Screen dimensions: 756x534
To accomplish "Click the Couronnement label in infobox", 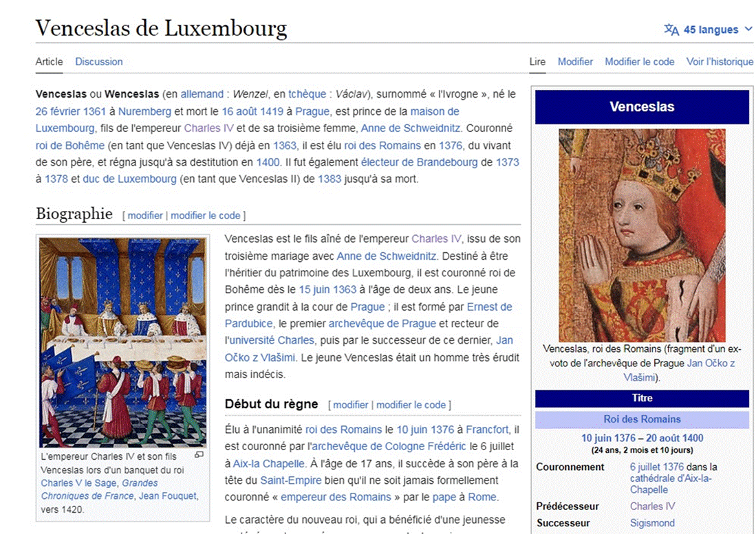I will pos(570,467).
